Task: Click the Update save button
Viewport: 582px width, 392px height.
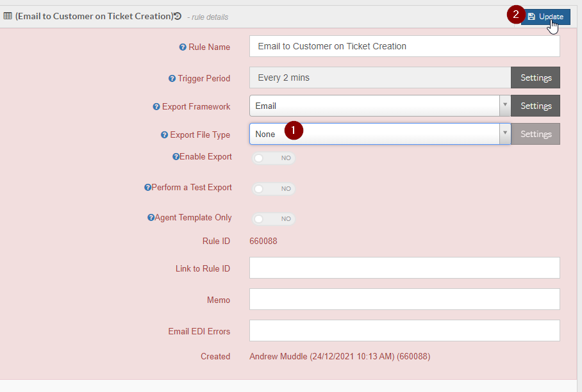Action: click(545, 17)
